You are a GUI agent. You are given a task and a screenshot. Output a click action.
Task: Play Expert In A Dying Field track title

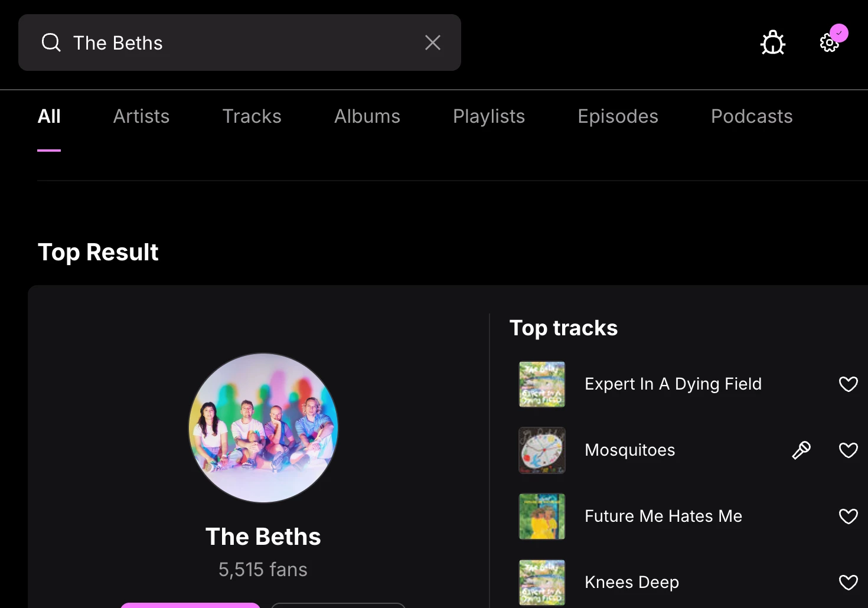(673, 384)
